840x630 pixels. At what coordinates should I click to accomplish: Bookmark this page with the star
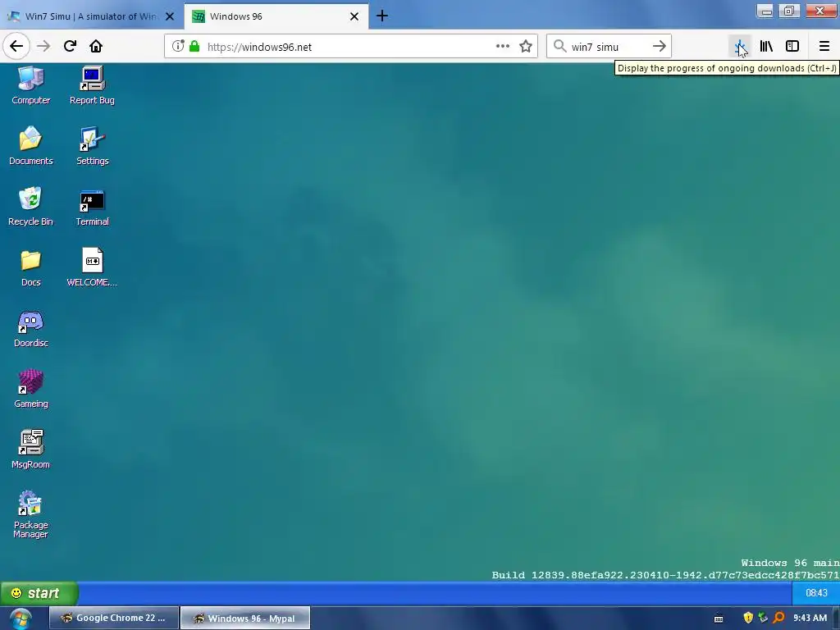tap(526, 46)
